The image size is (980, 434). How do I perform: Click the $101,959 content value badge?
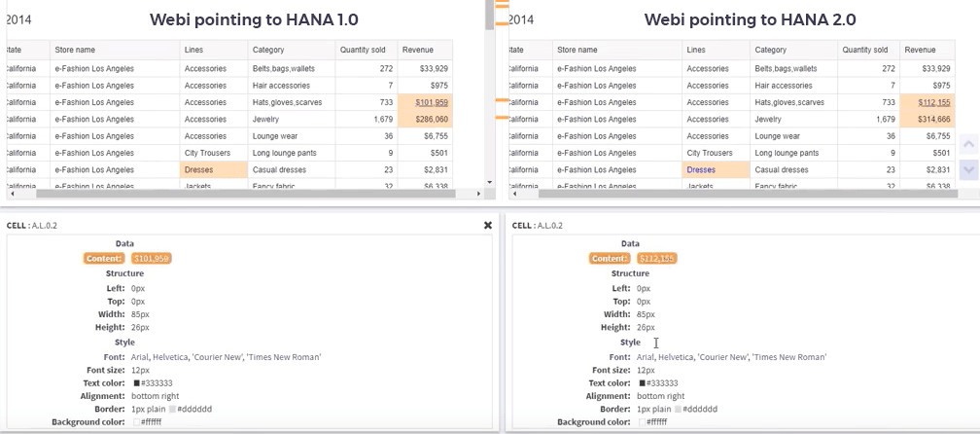pos(152,258)
